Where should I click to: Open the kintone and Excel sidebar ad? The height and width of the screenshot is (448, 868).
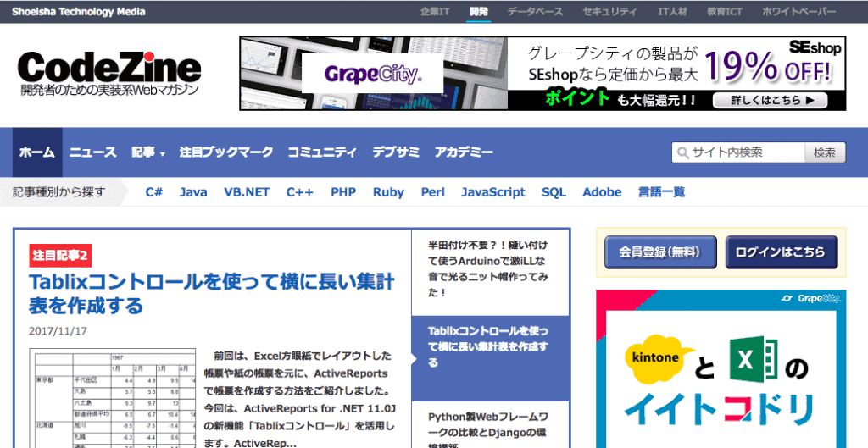click(x=721, y=369)
